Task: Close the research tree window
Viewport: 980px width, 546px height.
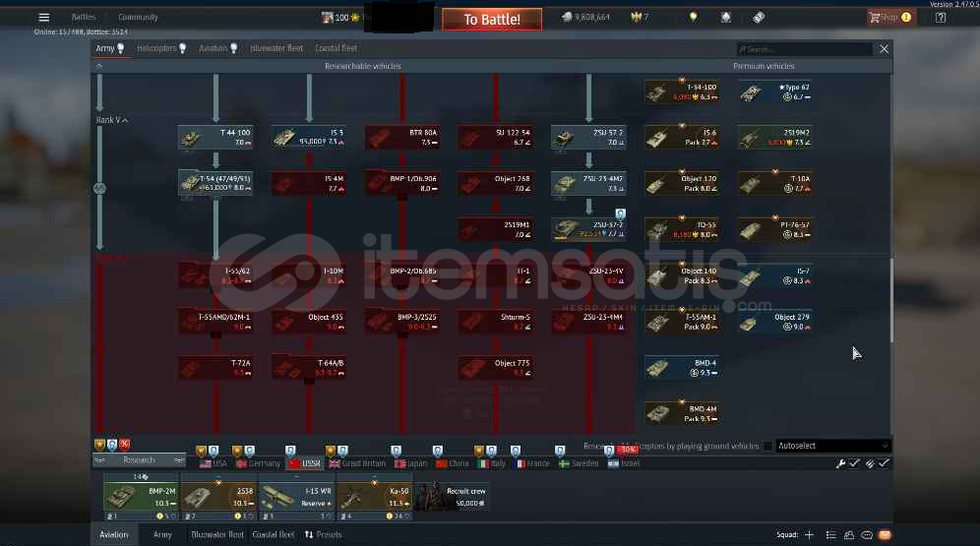Action: click(x=884, y=49)
